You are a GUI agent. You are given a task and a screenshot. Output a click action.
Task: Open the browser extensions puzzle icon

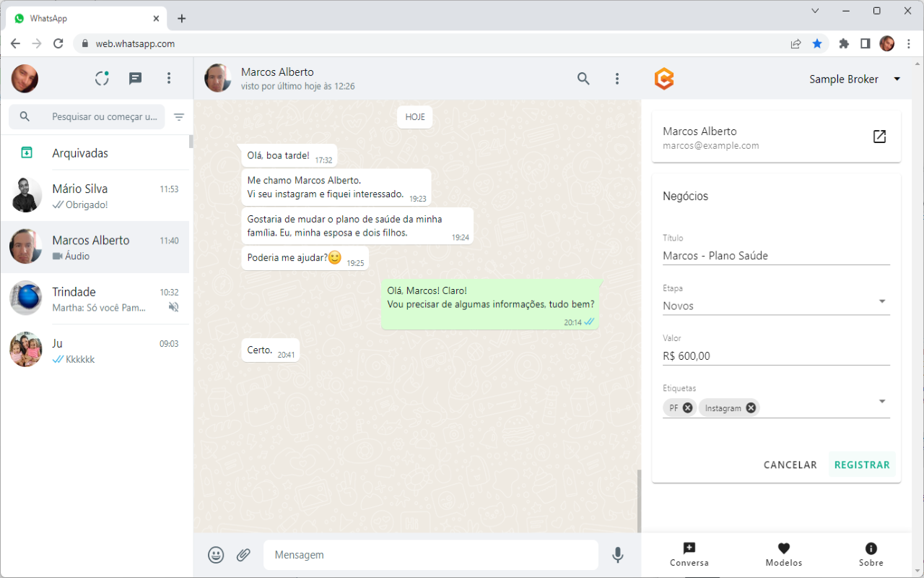tap(843, 43)
